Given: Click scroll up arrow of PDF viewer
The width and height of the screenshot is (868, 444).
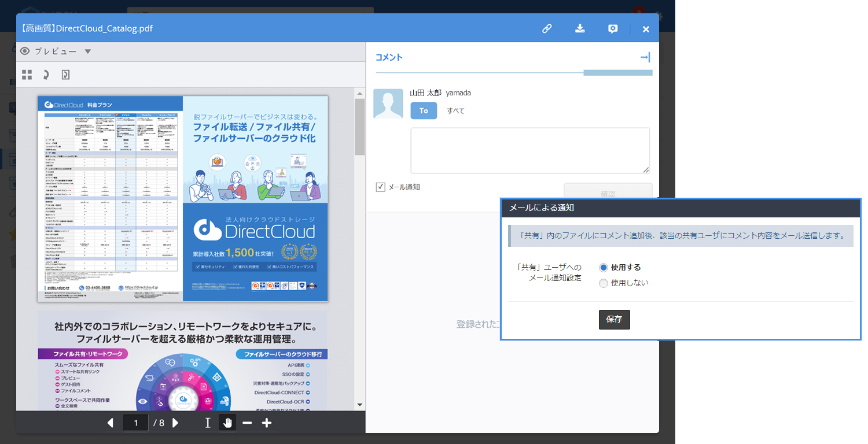Looking at the screenshot, I should click(359, 94).
